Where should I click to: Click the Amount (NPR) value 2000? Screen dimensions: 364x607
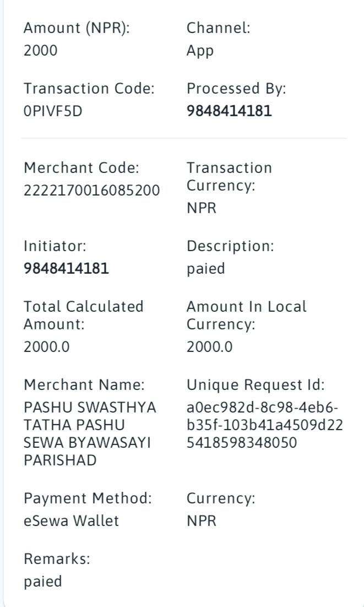coord(41,50)
